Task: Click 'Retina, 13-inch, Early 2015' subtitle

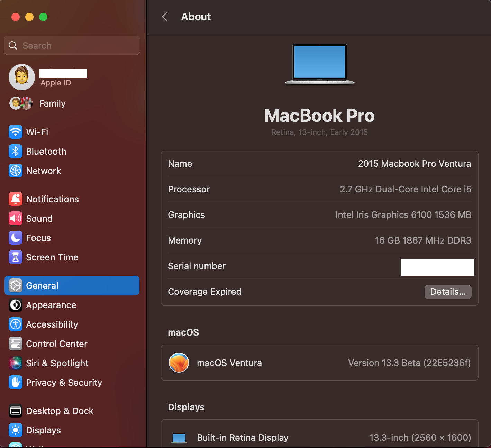Action: pos(319,132)
